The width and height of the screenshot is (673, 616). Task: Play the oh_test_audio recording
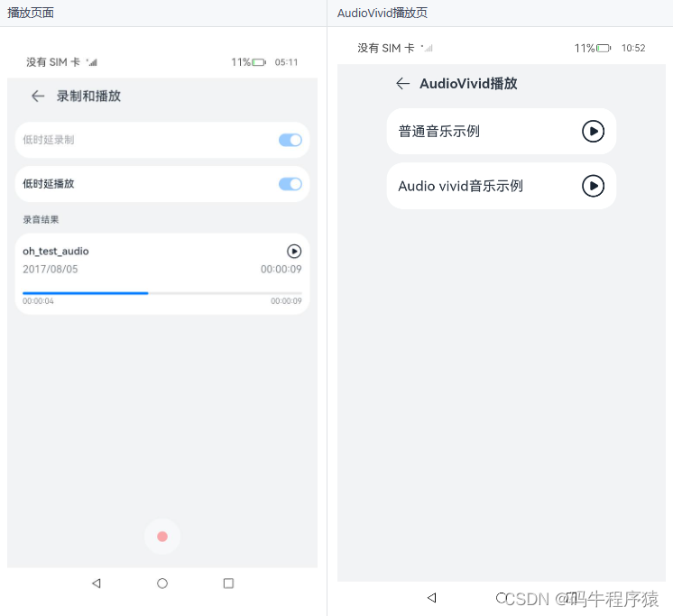click(x=294, y=251)
